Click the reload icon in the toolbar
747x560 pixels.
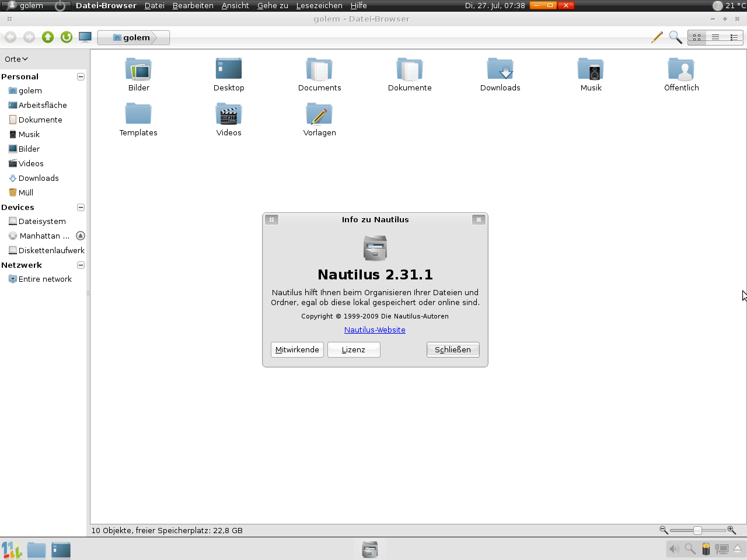[66, 37]
